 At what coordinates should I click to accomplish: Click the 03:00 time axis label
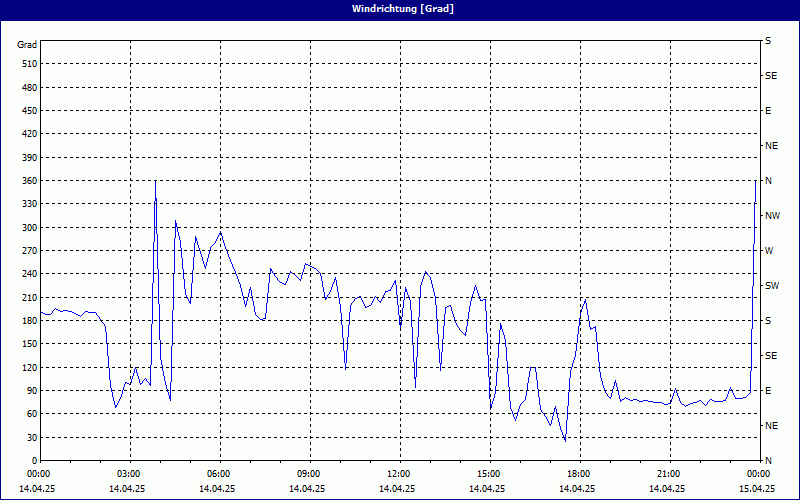coord(130,474)
